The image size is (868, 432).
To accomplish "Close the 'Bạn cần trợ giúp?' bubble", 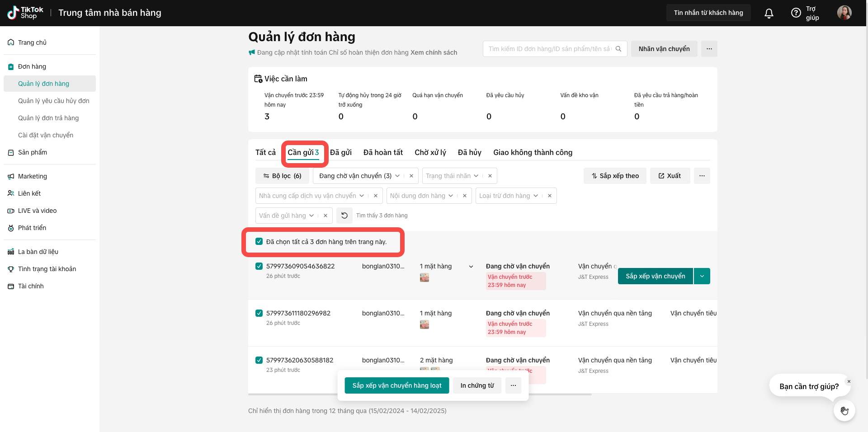I will tap(849, 381).
